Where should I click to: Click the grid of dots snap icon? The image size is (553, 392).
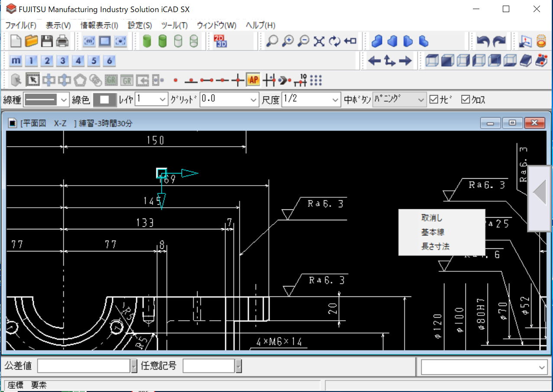[x=317, y=80]
